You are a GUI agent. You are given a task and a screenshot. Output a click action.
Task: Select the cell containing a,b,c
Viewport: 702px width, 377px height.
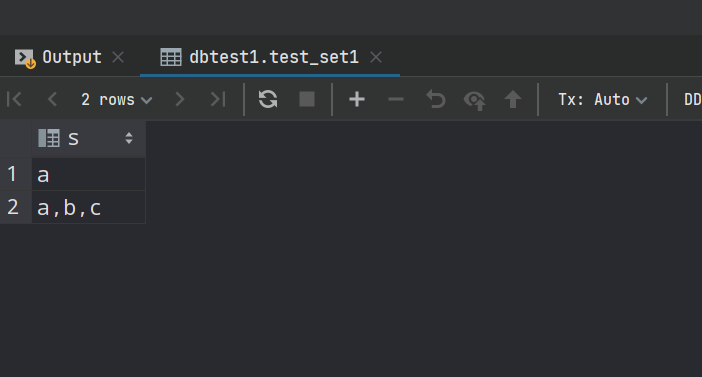pos(88,207)
